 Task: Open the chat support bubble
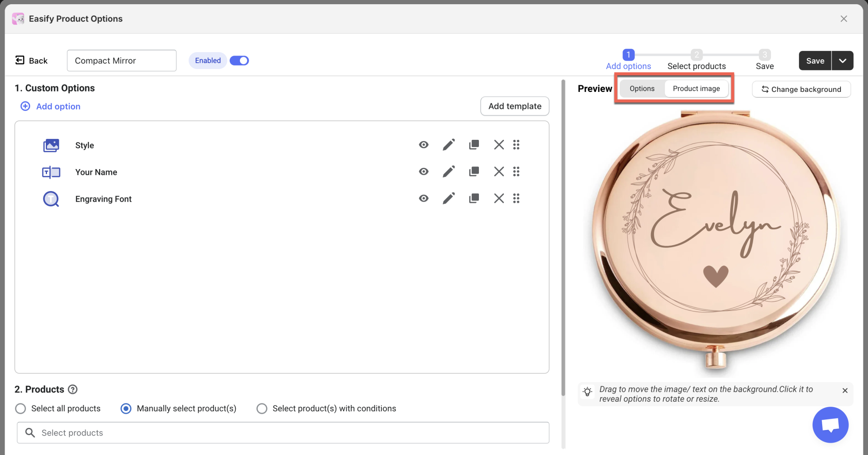coord(830,424)
